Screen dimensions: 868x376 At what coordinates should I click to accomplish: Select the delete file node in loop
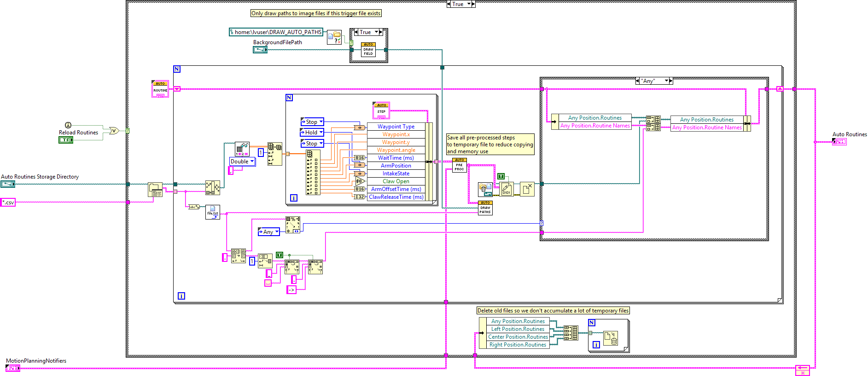click(x=610, y=338)
